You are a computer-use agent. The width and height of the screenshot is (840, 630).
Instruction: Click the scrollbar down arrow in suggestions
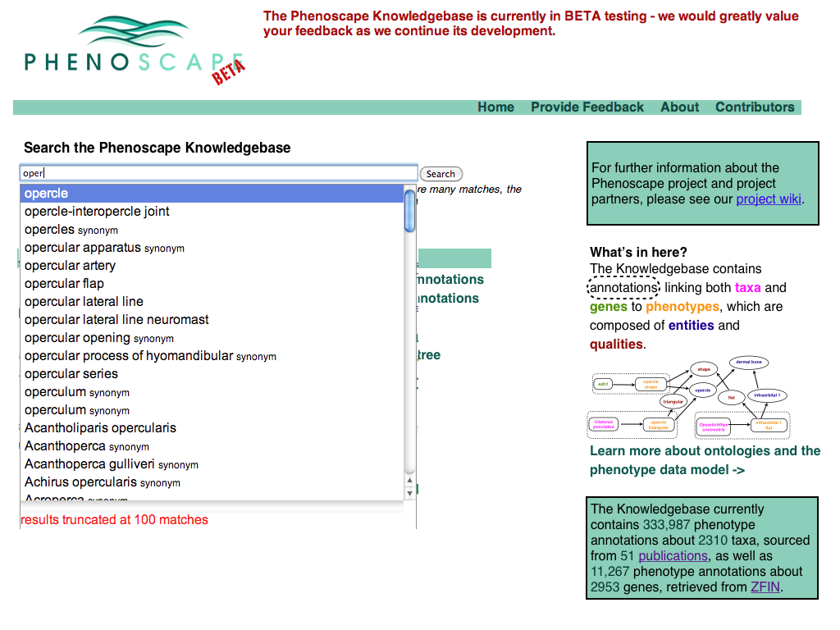tap(410, 493)
